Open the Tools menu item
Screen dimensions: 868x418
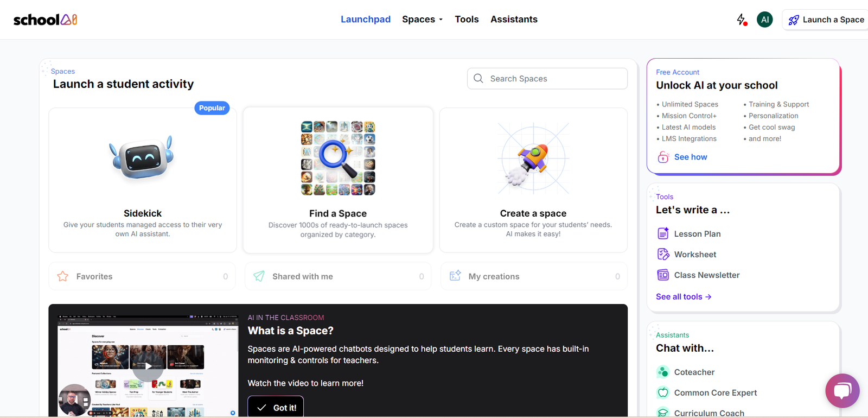point(467,20)
